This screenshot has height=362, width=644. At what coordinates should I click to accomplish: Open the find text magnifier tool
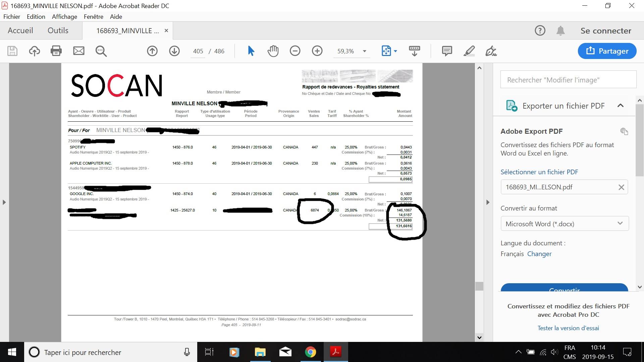pos(101,51)
